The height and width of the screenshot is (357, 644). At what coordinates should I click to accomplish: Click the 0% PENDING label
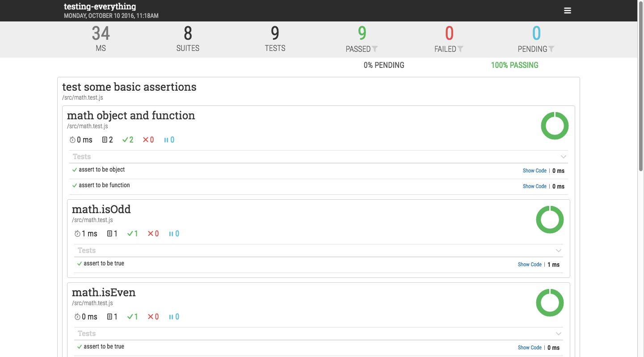(x=384, y=65)
